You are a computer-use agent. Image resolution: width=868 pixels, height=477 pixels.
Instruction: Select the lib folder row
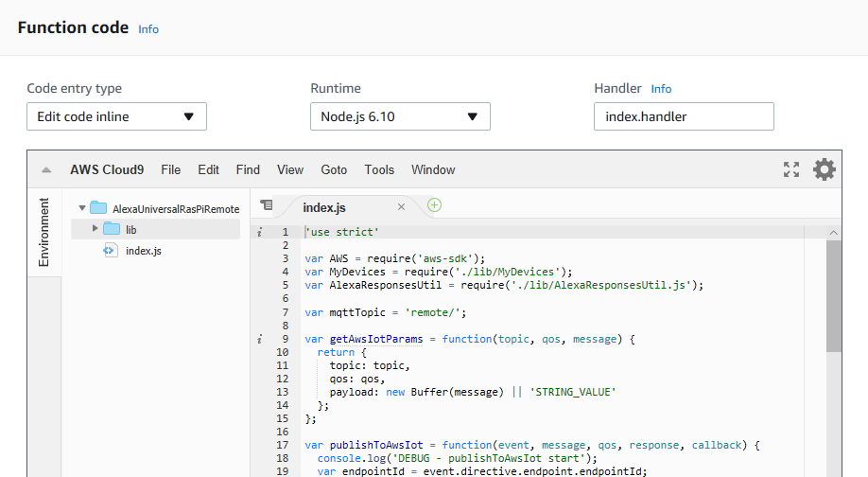(x=156, y=229)
